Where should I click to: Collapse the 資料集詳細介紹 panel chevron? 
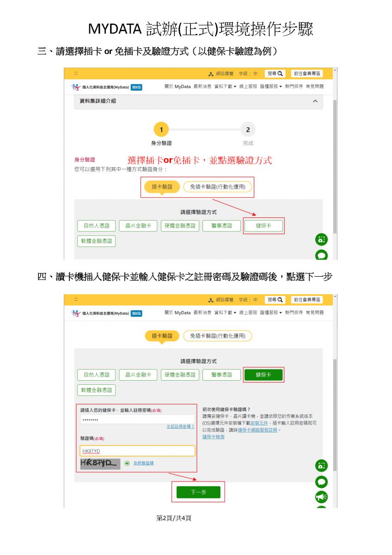click(x=315, y=101)
